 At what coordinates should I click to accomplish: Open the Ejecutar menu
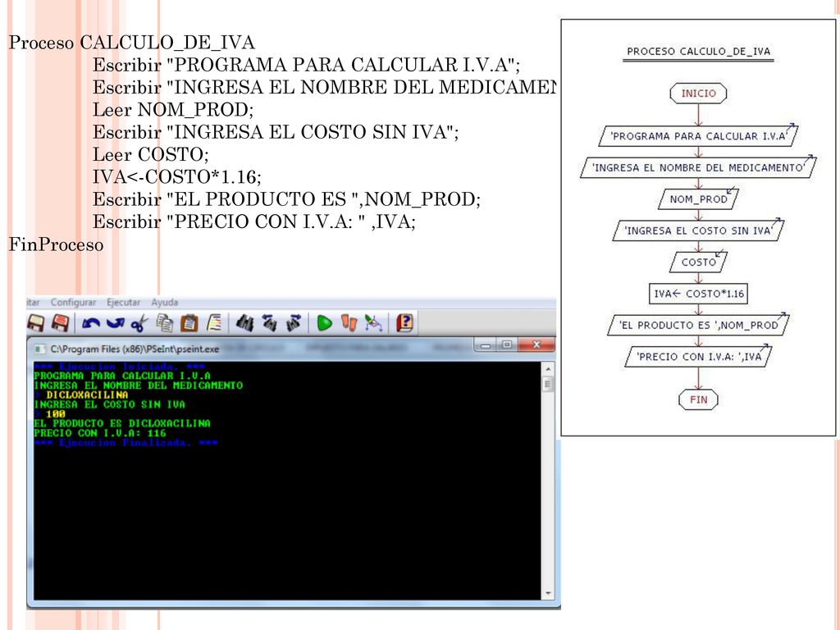click(123, 302)
